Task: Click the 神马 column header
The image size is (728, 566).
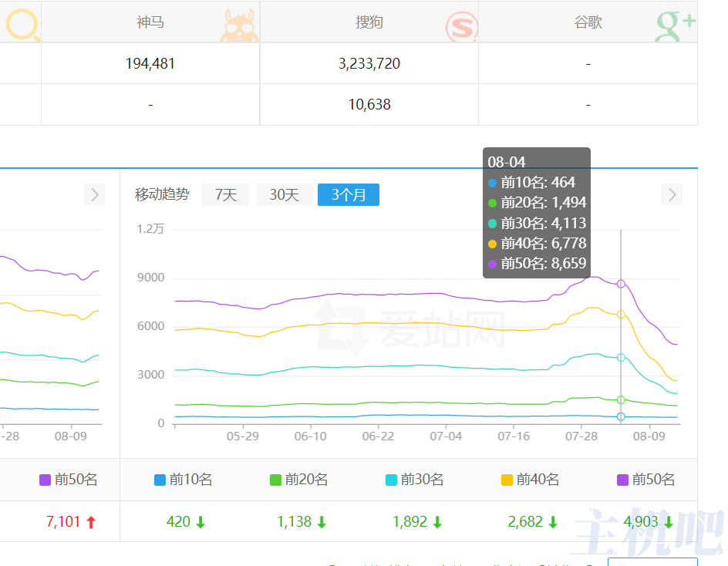Action: [150, 22]
